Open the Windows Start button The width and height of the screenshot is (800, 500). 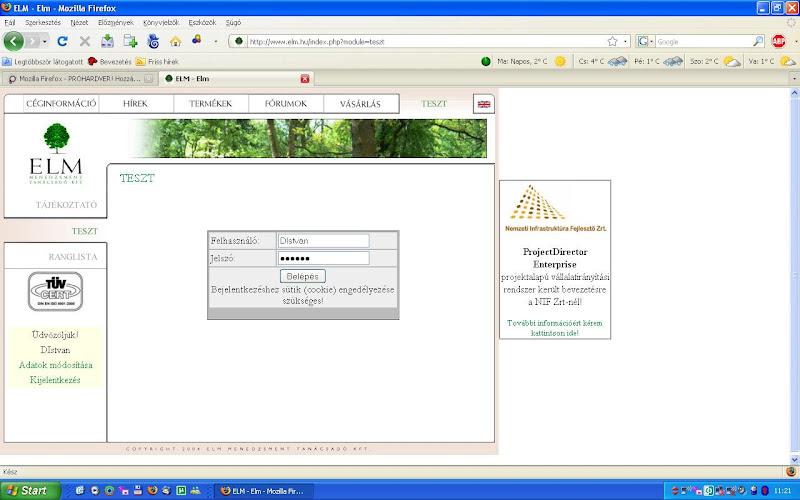[x=30, y=491]
